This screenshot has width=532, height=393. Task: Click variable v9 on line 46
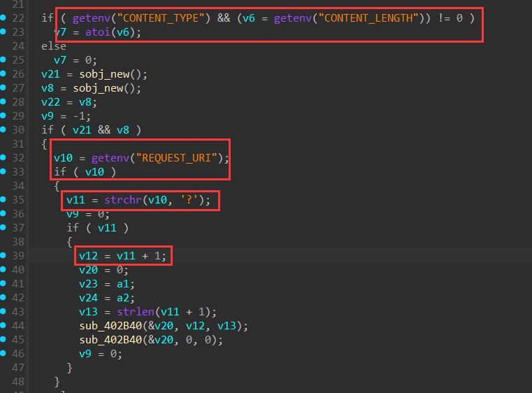pos(85,354)
